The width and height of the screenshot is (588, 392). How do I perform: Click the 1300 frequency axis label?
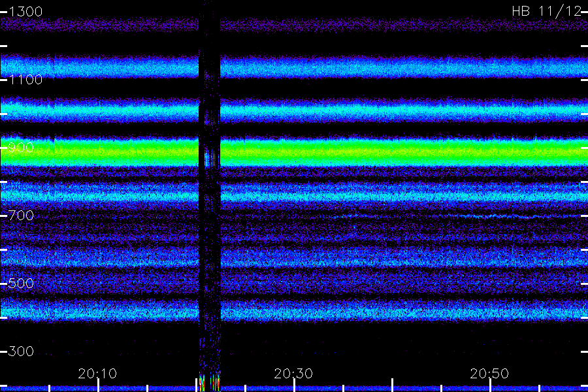(x=25, y=12)
